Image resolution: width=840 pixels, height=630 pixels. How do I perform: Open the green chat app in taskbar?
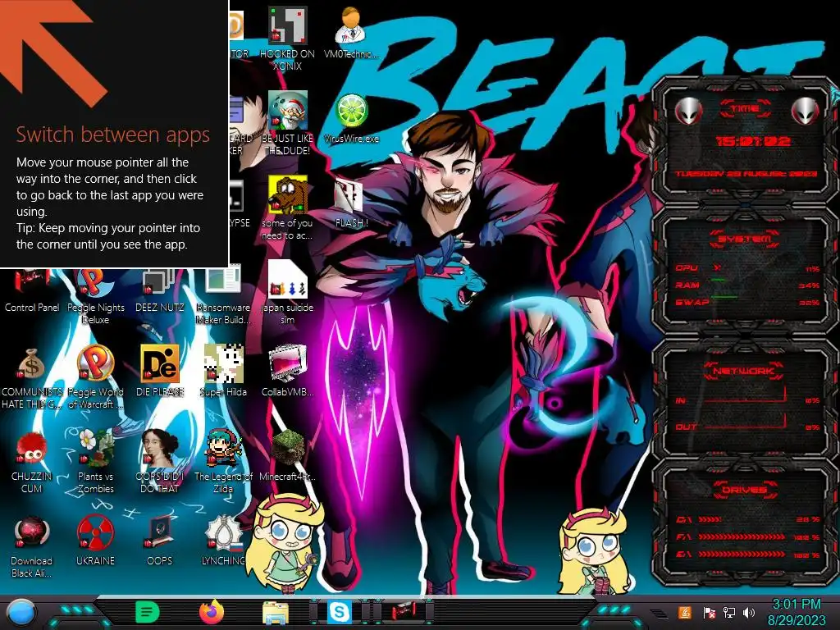coord(148,612)
